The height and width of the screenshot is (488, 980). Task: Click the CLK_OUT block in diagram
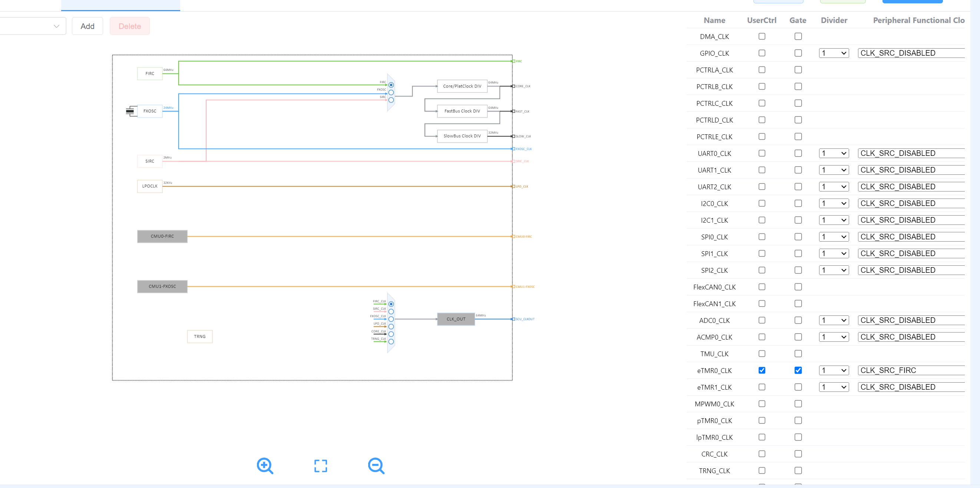coord(455,319)
